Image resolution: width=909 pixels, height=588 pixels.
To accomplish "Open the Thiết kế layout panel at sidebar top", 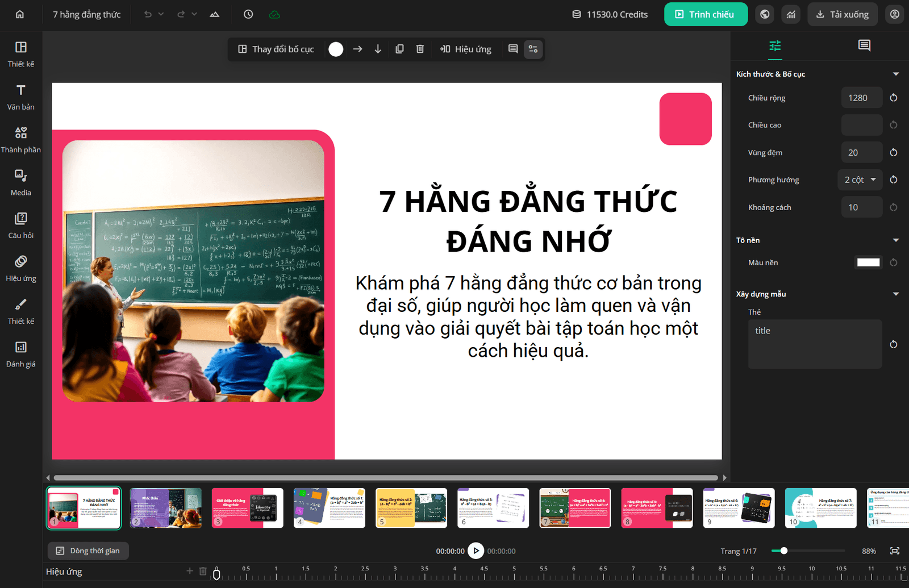I will (x=21, y=54).
